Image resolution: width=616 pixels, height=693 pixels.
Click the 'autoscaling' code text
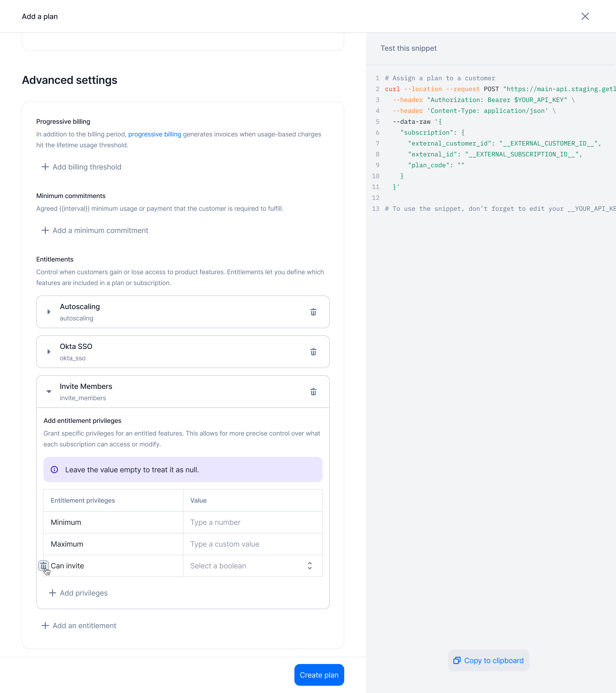pyautogui.click(x=77, y=318)
